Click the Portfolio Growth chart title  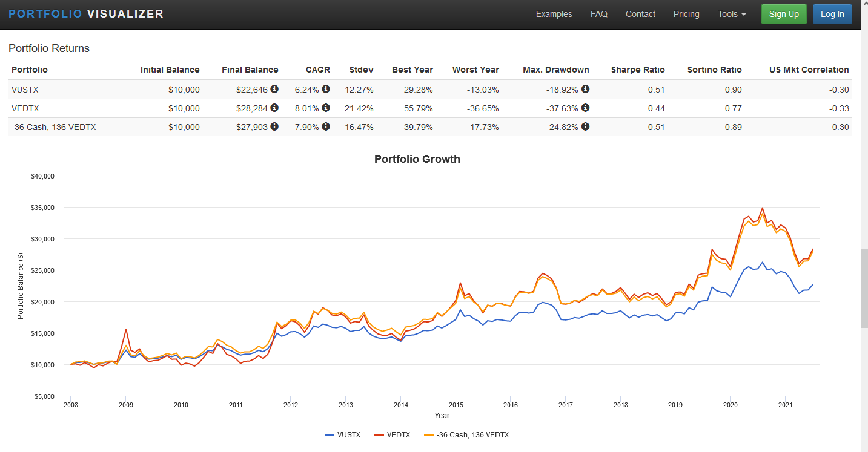pos(417,159)
